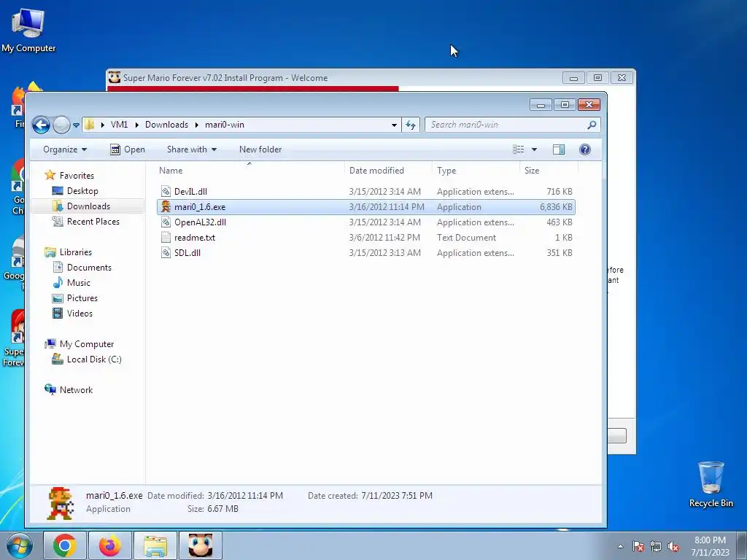Expand the arrow after VM1 in address bar

[x=136, y=125]
